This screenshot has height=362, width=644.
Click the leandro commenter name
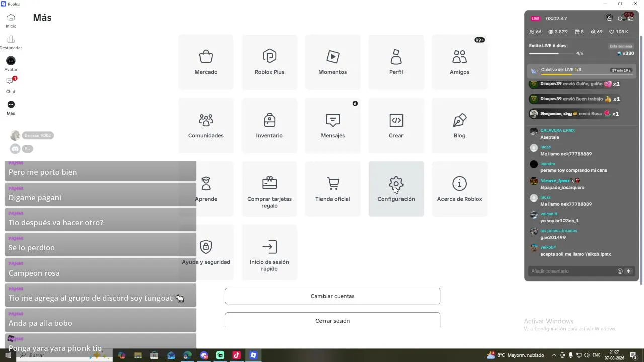pos(548,164)
